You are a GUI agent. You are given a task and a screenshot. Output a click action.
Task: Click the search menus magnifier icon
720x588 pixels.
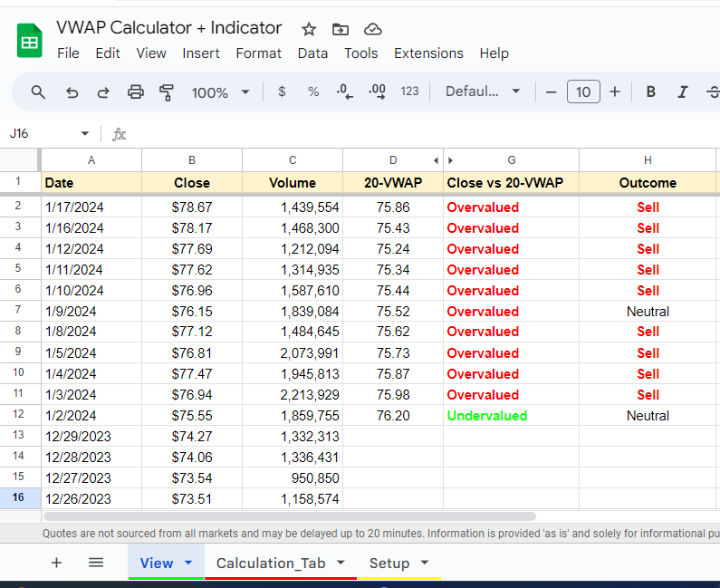[x=38, y=92]
